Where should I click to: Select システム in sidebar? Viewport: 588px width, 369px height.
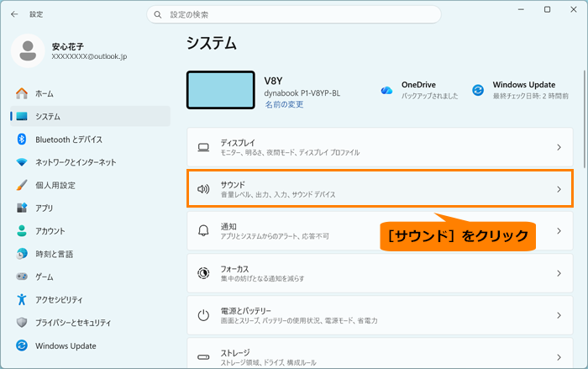(90, 116)
